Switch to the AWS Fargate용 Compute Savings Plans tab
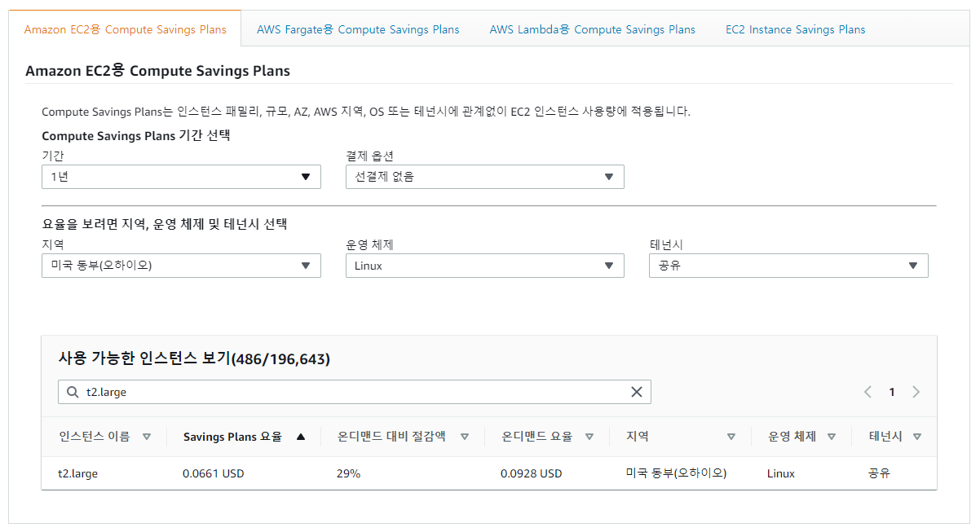 point(358,29)
